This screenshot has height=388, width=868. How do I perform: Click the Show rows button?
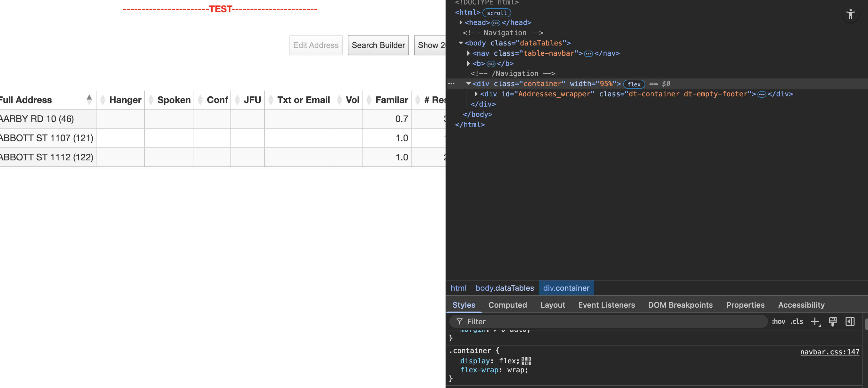(x=430, y=45)
